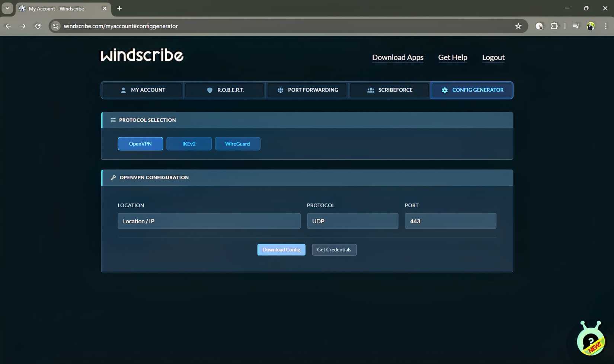Click the Logout link
Viewport: 614px width, 364px height.
coord(493,57)
